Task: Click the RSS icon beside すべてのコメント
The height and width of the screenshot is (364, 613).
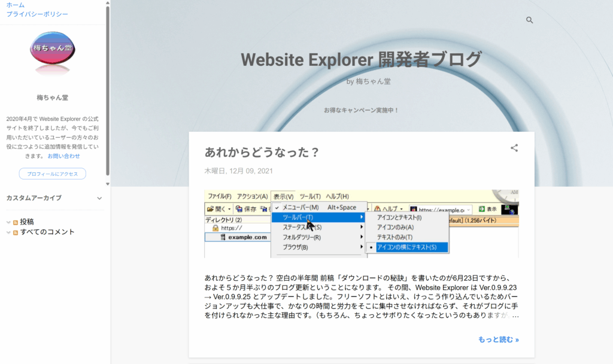Action: (x=16, y=232)
